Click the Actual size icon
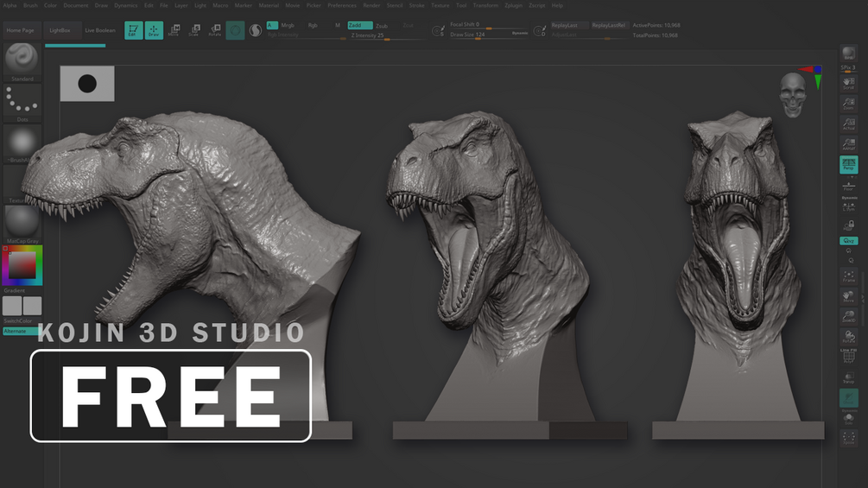The width and height of the screenshot is (868, 488). (848, 124)
